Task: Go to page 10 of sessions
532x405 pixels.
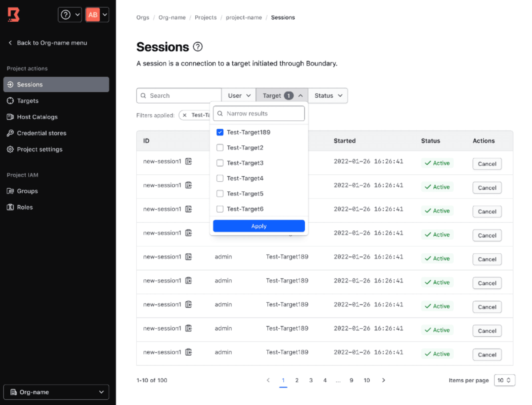Action: pos(366,380)
